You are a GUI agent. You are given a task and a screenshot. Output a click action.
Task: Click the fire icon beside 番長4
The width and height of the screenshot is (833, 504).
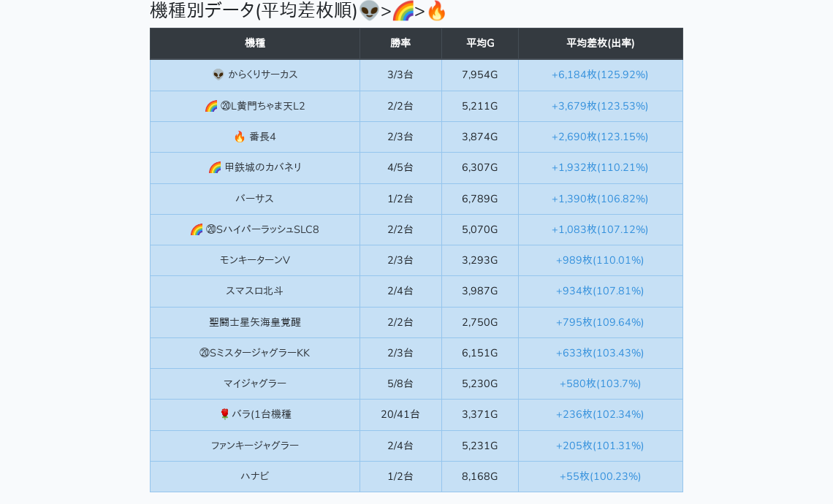pyautogui.click(x=239, y=137)
